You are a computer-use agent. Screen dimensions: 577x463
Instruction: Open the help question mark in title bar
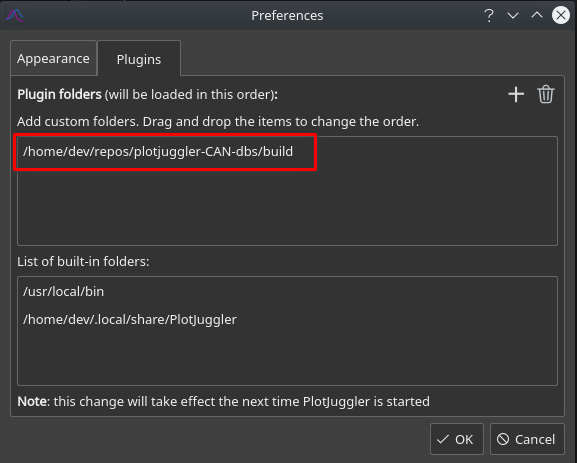click(x=489, y=15)
